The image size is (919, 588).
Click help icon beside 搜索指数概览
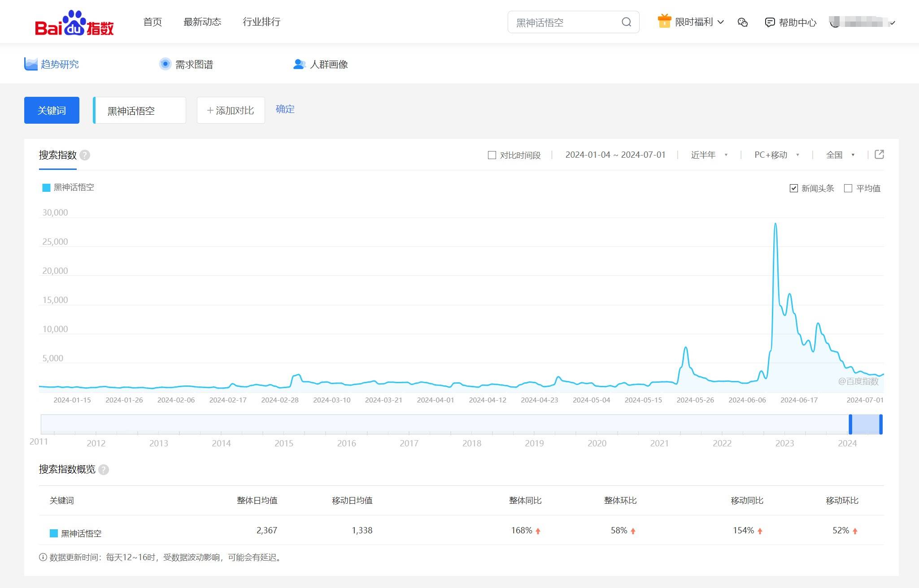point(104,470)
